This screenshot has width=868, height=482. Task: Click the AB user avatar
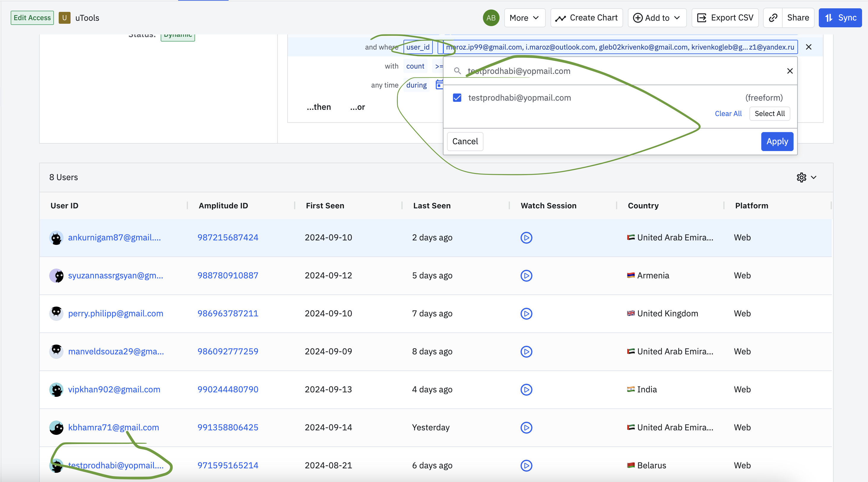[491, 18]
